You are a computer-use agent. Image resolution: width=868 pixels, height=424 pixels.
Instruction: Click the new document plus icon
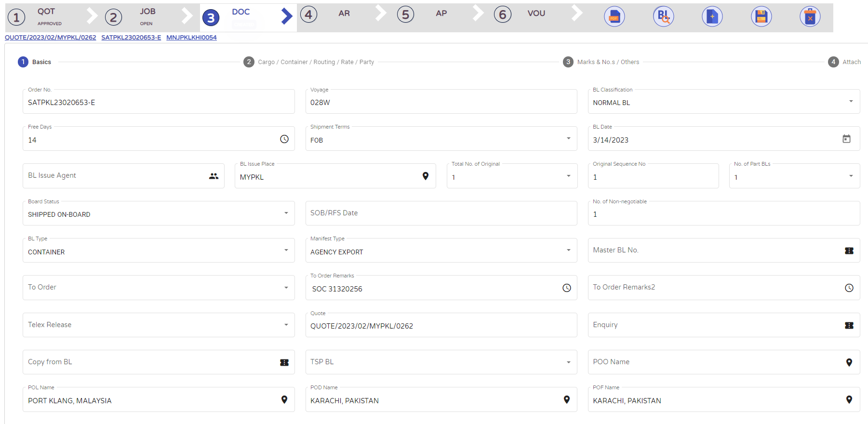pyautogui.click(x=712, y=17)
